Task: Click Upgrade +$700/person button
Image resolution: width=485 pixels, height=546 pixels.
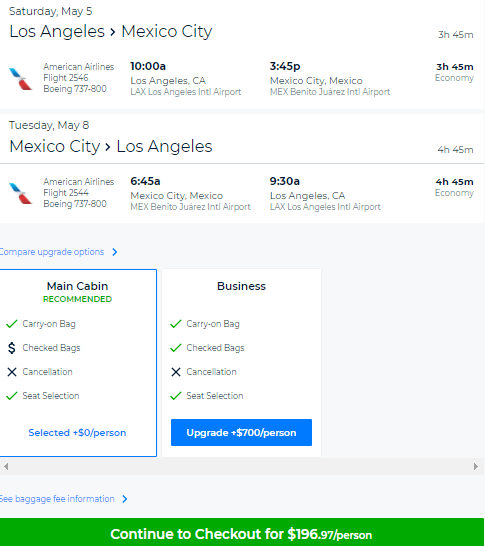Action: point(241,432)
